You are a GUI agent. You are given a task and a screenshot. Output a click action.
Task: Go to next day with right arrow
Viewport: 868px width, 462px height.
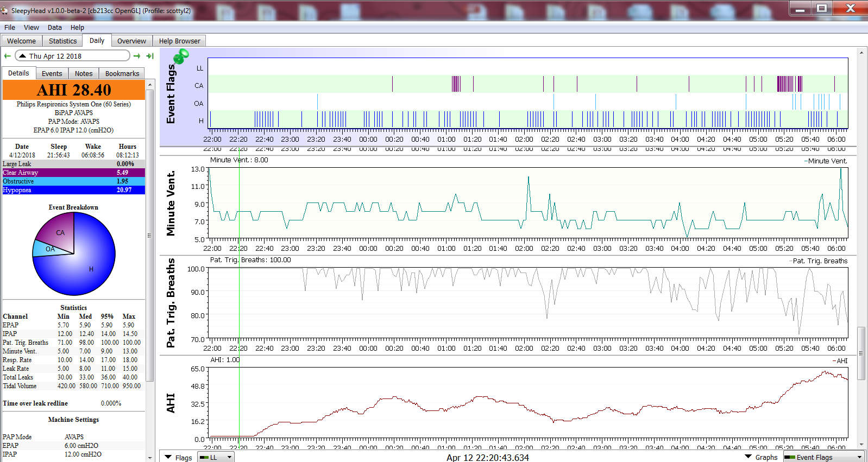(137, 56)
